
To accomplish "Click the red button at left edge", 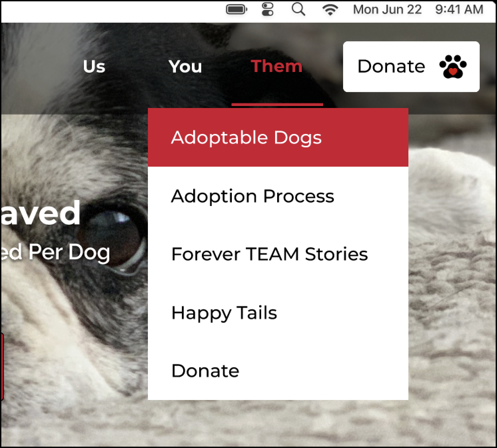I will tap(2, 366).
